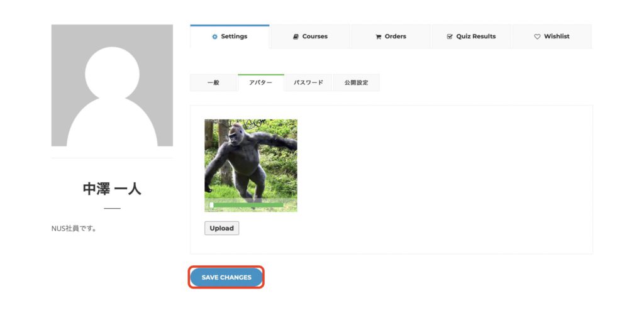Go to the Wishlist tab

point(552,36)
